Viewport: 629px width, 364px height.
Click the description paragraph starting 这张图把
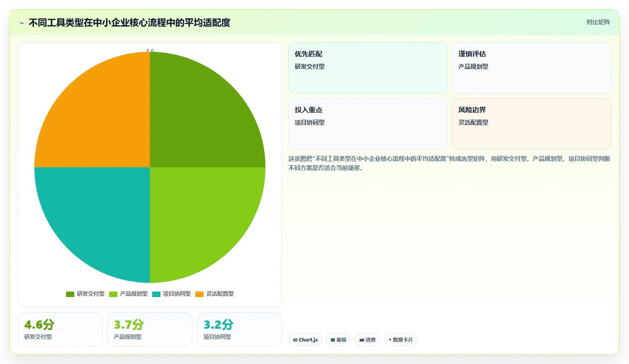(x=449, y=163)
